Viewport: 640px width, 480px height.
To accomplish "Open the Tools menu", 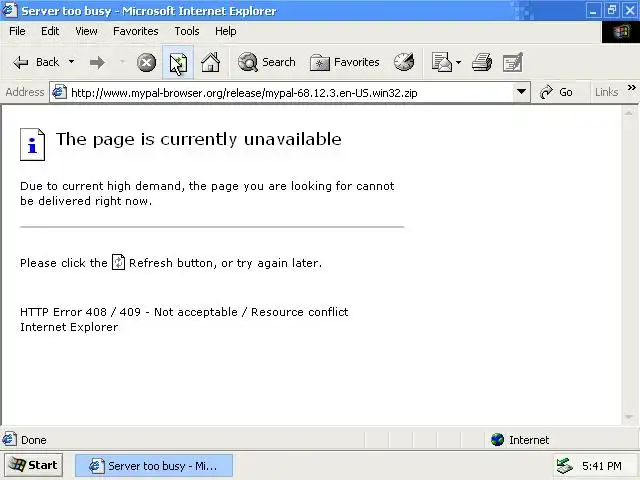I will point(187,31).
